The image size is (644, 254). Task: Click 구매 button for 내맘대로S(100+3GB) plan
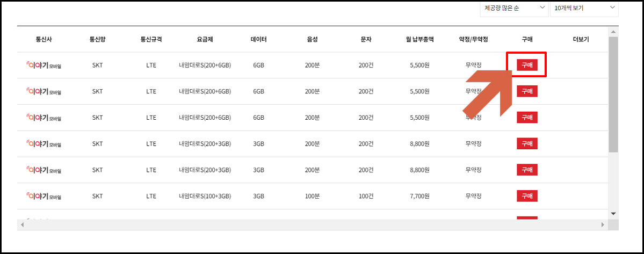click(x=527, y=196)
